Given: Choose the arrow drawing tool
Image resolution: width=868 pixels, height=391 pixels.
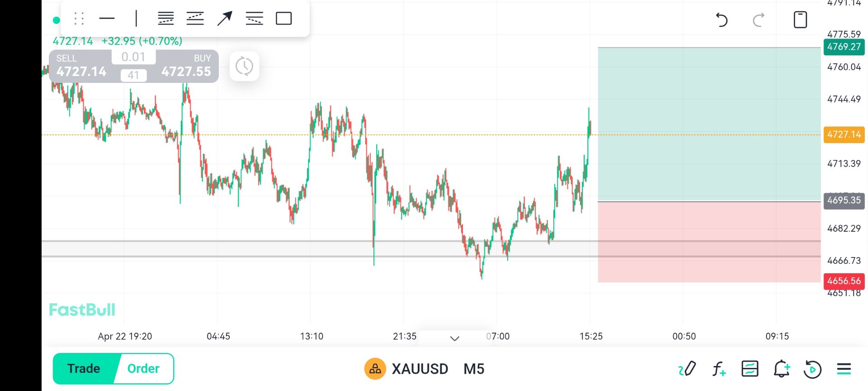Looking at the screenshot, I should [224, 19].
